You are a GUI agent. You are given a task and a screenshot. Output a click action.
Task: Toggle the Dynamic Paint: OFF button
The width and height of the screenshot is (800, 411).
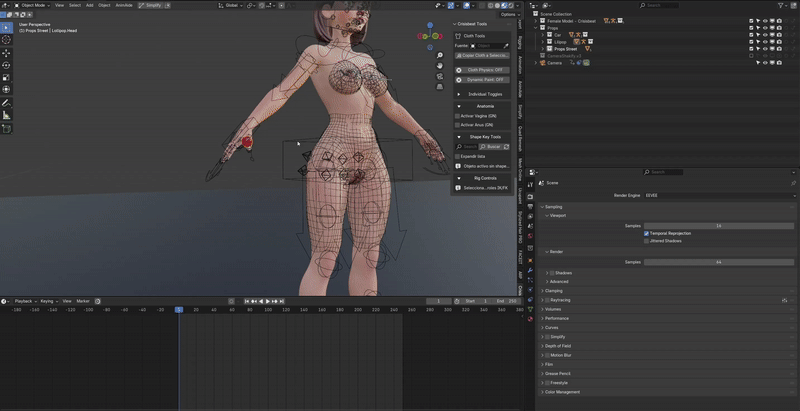tap(482, 80)
